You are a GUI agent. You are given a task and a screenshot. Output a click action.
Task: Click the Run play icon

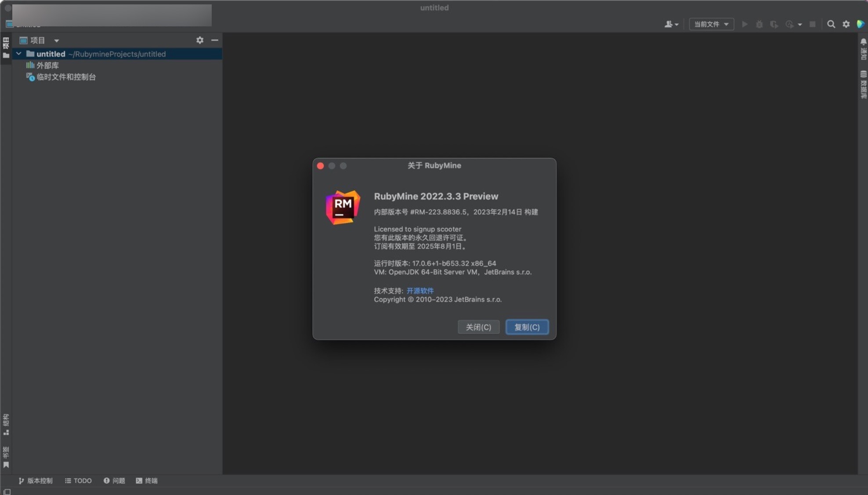pos(745,24)
